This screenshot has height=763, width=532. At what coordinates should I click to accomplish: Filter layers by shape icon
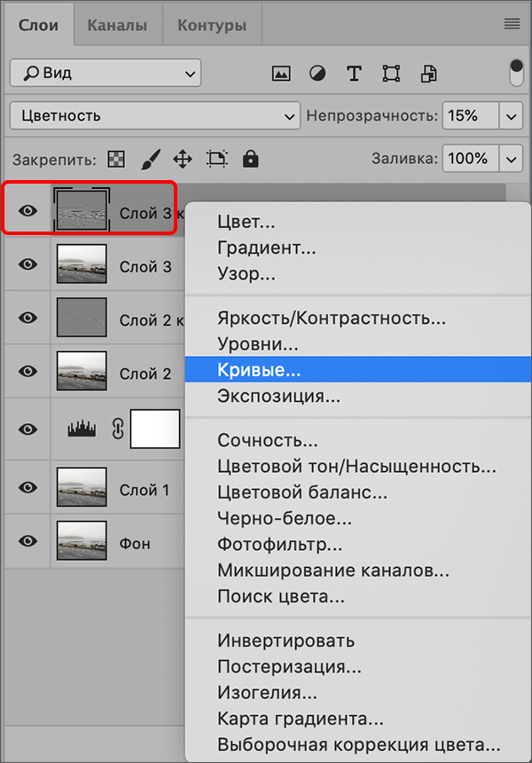[391, 73]
